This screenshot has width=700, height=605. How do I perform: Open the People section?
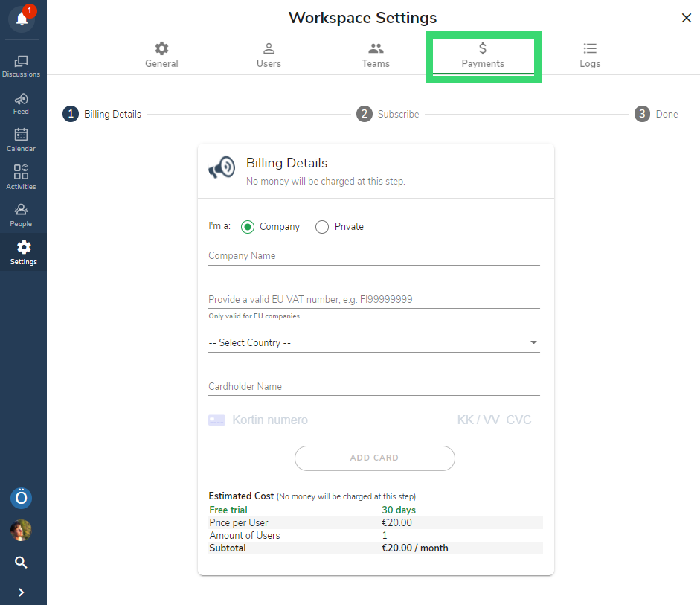pyautogui.click(x=21, y=215)
